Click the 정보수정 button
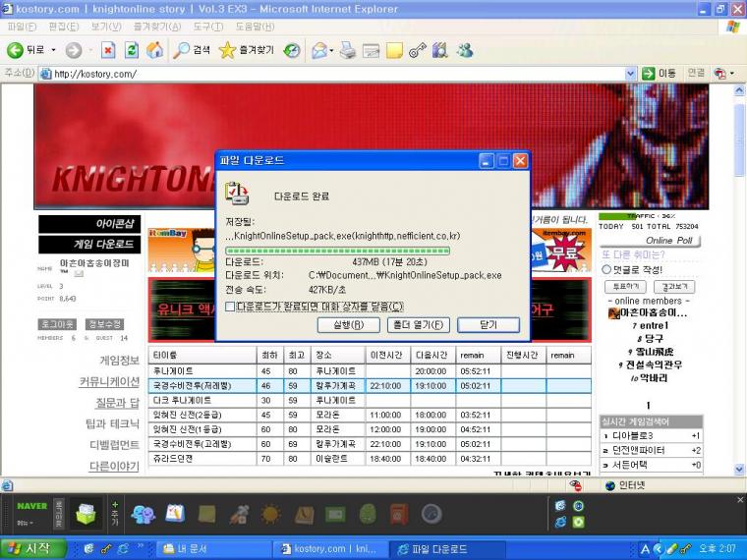This screenshot has width=747, height=560. tap(104, 324)
